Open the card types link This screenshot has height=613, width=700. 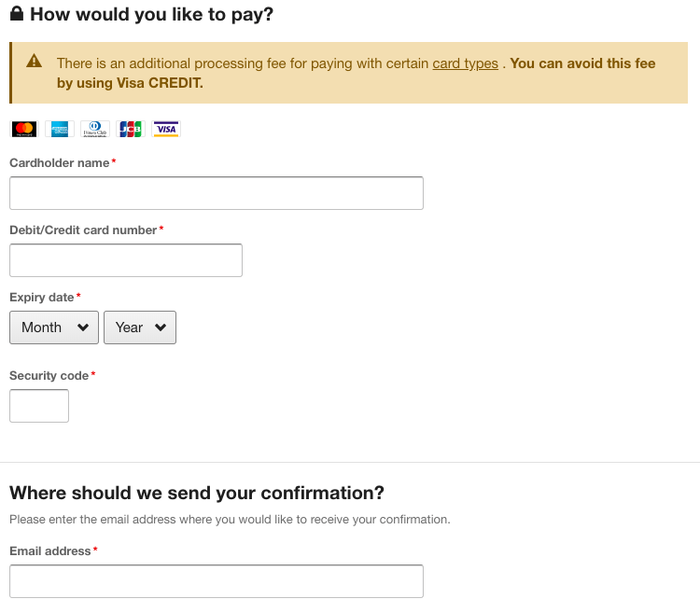pos(465,63)
